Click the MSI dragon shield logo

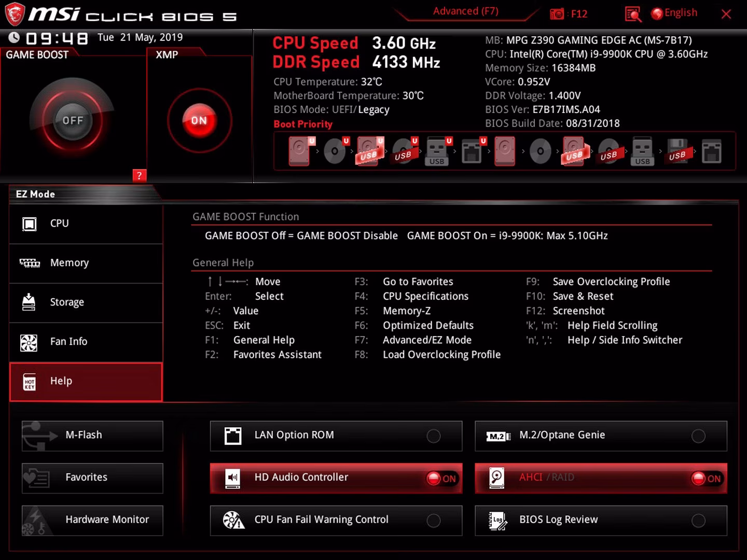point(14,14)
